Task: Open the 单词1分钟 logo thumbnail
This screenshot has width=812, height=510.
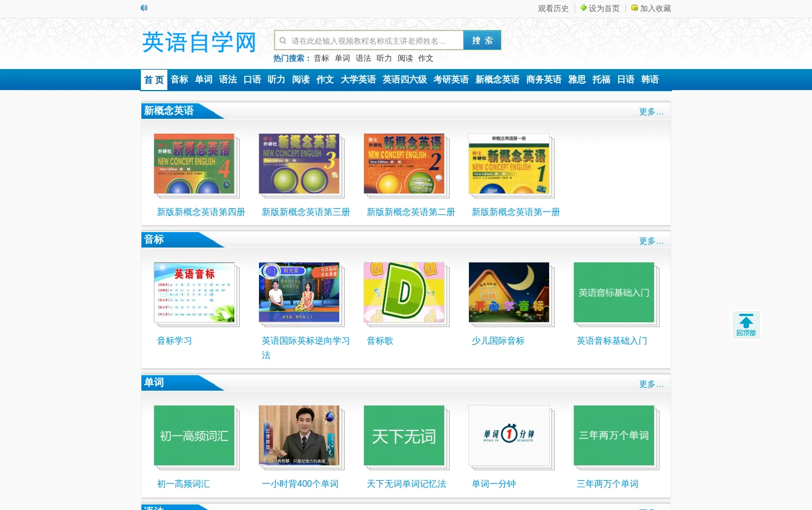Action: coord(509,435)
